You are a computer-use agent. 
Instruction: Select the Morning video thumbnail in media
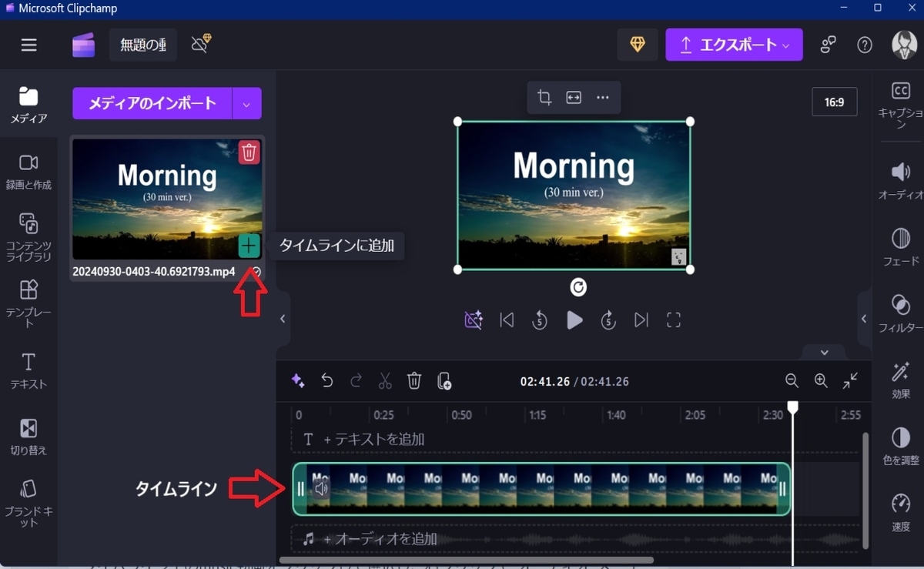click(x=167, y=199)
